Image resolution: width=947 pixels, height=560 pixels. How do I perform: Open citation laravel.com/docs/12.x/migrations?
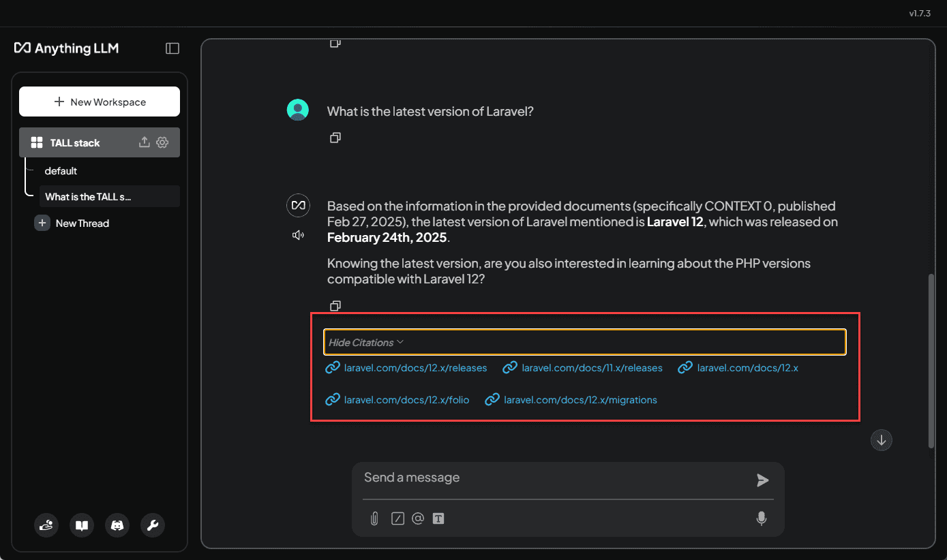(x=571, y=400)
